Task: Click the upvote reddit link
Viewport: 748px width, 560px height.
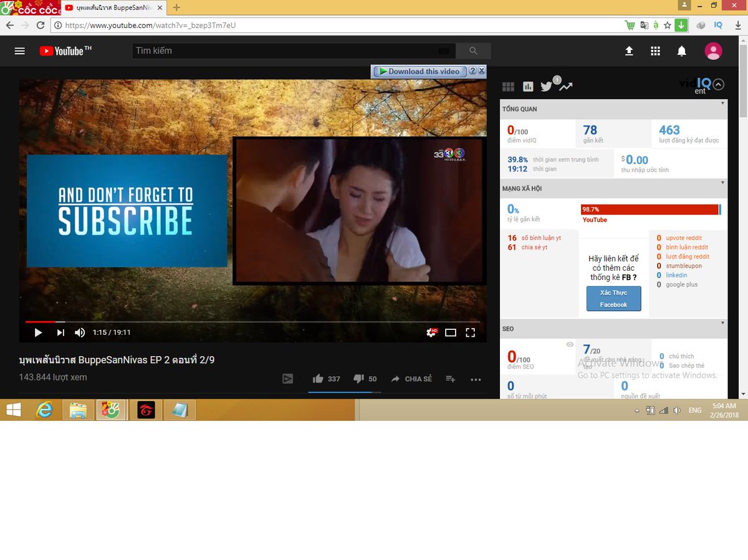Action: (684, 238)
